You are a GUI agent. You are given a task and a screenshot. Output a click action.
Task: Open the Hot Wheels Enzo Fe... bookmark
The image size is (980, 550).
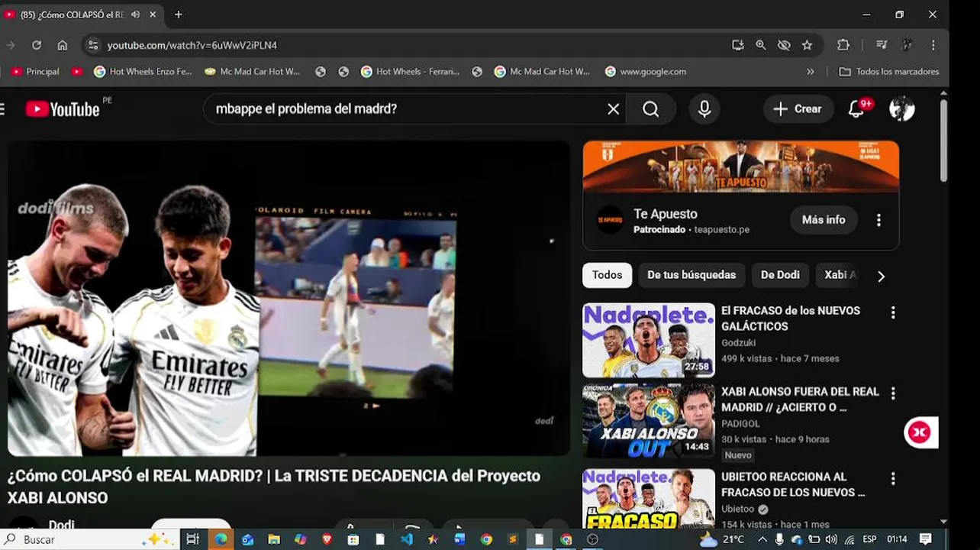tap(143, 72)
